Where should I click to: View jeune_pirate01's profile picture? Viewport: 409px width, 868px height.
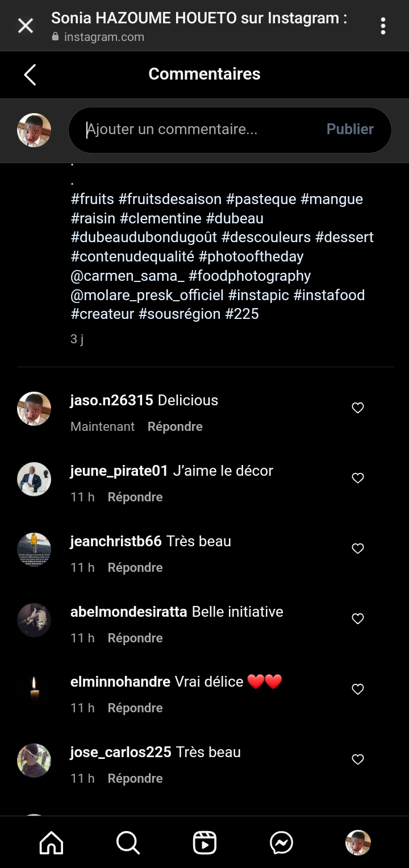pos(34,479)
